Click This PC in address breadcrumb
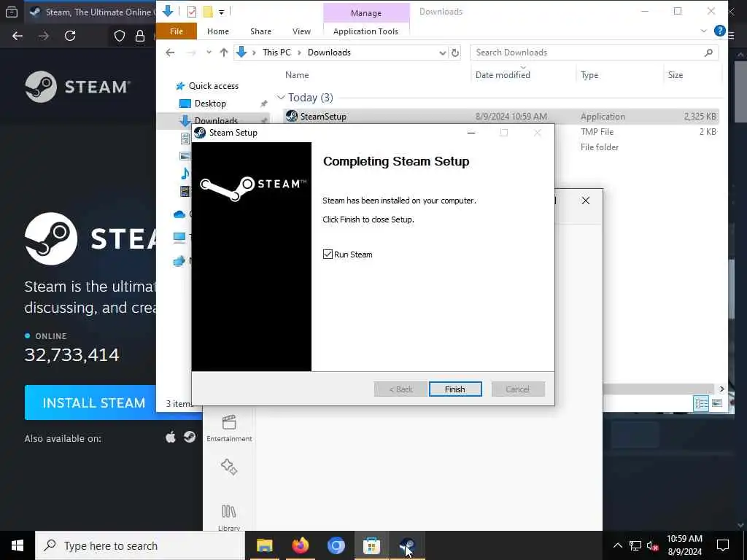The width and height of the screenshot is (747, 560). [x=276, y=52]
